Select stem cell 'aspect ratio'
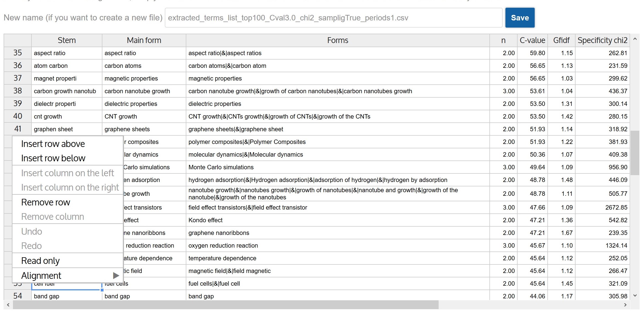The width and height of the screenshot is (644, 316). point(67,53)
